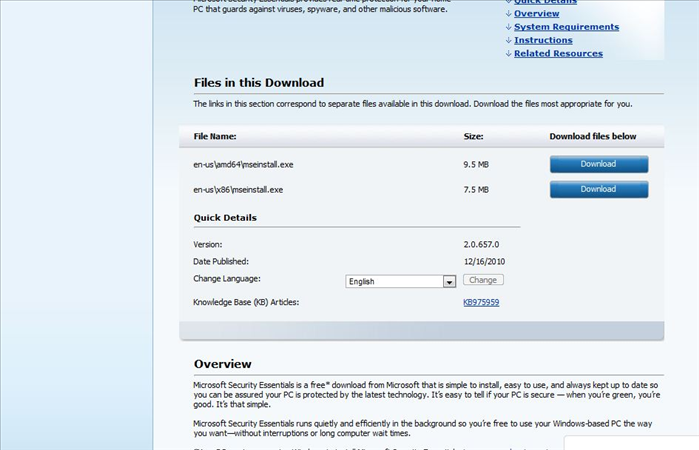Click the 9.5 MB size value
This screenshot has height=450, width=699.
point(476,165)
